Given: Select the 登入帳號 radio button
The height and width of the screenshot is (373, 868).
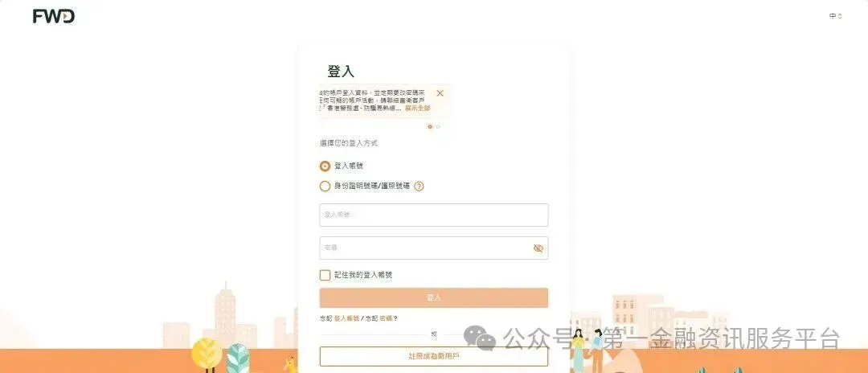Looking at the screenshot, I should [325, 166].
